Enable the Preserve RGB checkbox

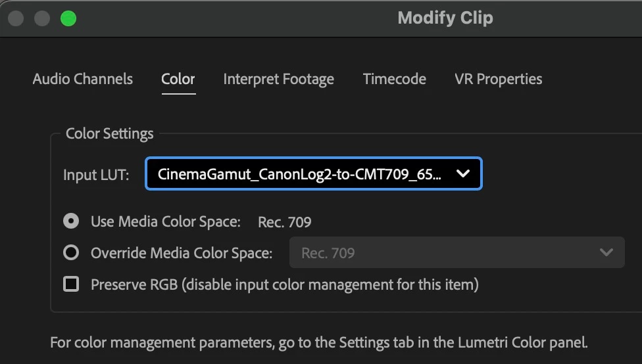coord(71,284)
